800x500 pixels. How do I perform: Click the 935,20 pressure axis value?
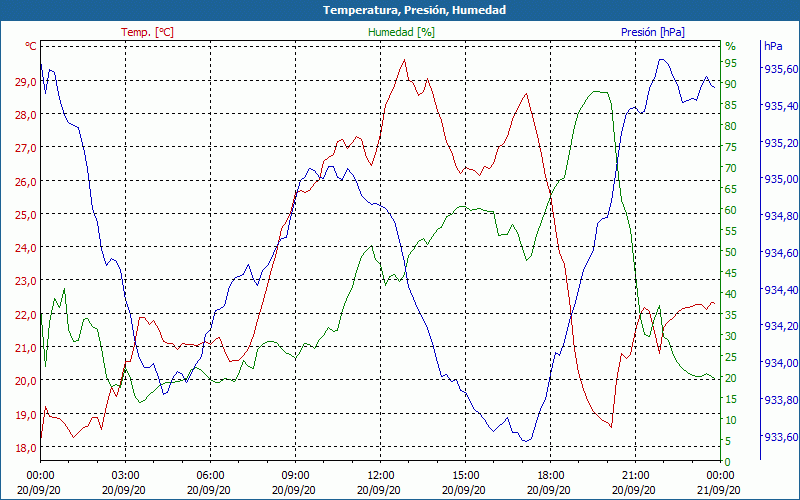(x=781, y=143)
